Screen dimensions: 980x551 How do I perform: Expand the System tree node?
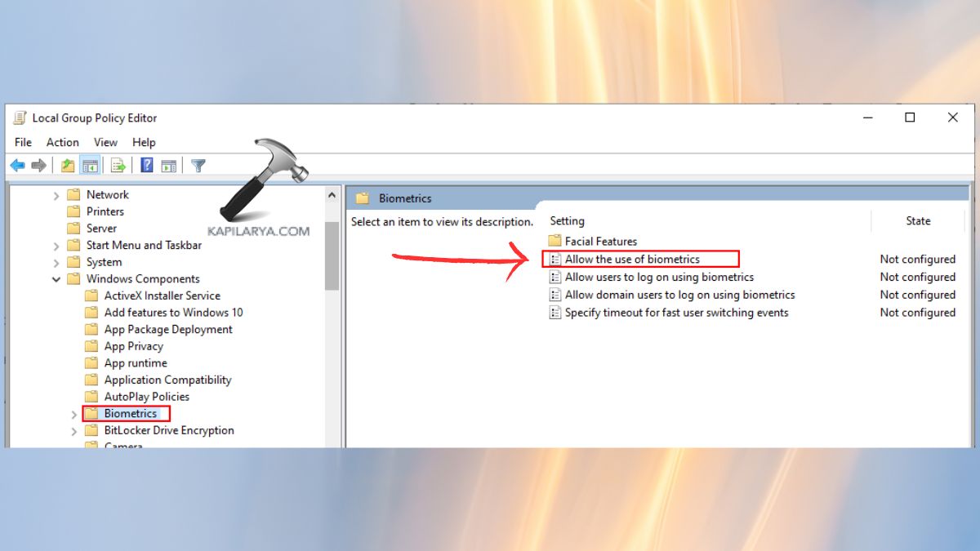(56, 261)
